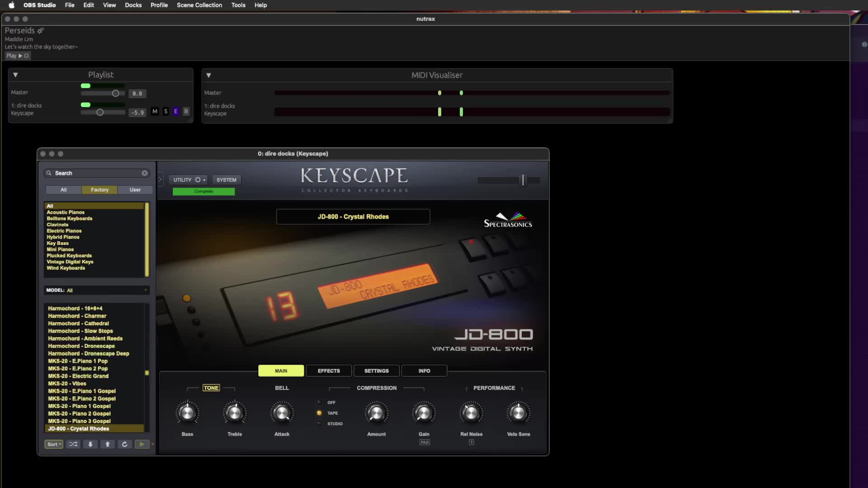Click the refresh icon in patch browser
This screenshot has height=488, width=868.
125,444
